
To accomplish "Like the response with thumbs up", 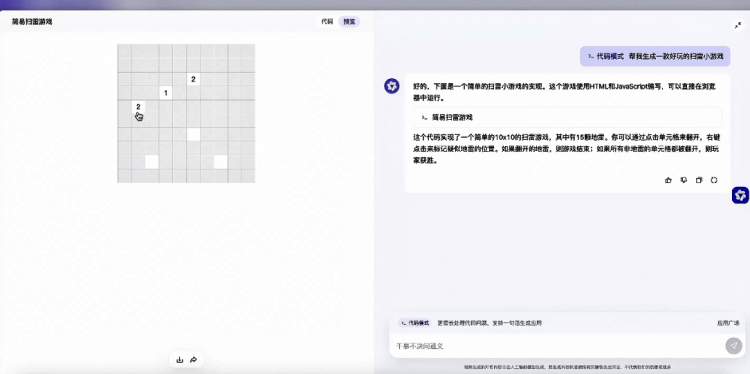I will (668, 180).
